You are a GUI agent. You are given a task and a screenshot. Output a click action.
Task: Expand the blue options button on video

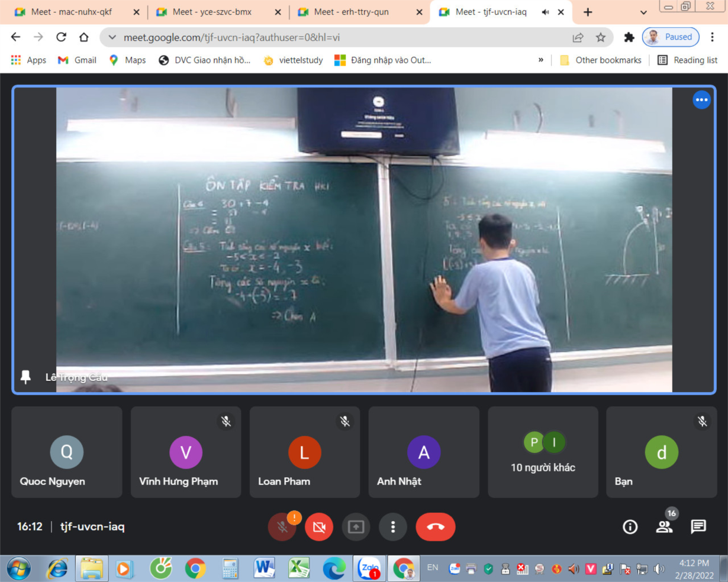pyautogui.click(x=701, y=100)
